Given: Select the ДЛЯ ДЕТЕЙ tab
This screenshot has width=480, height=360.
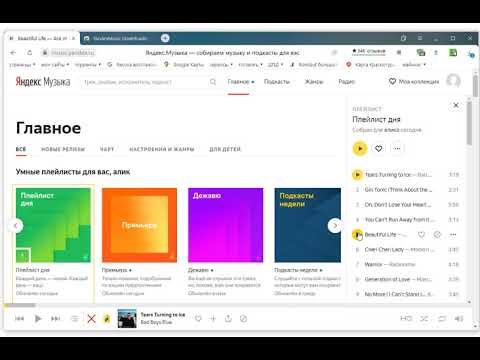Looking at the screenshot, I should [225, 149].
